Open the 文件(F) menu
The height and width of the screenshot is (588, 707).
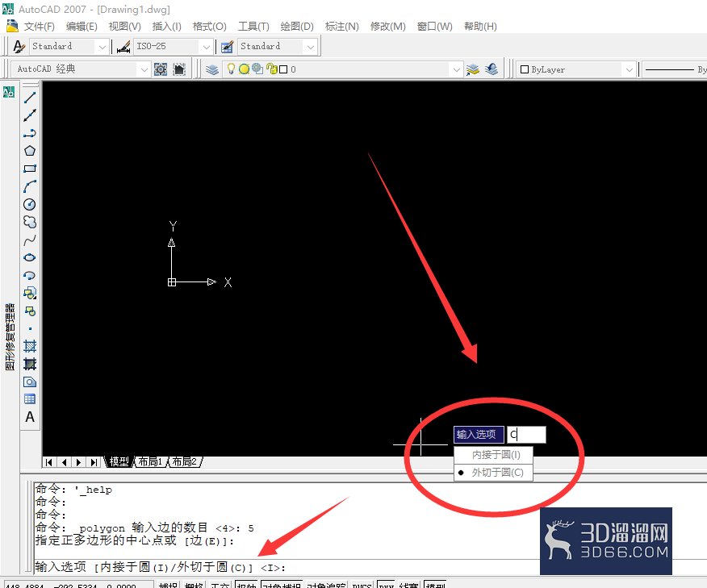pos(40,27)
